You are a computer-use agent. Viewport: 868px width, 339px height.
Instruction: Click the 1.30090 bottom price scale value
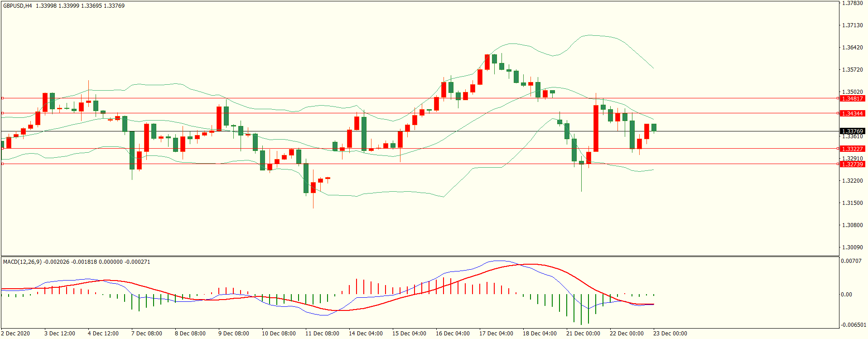click(852, 247)
